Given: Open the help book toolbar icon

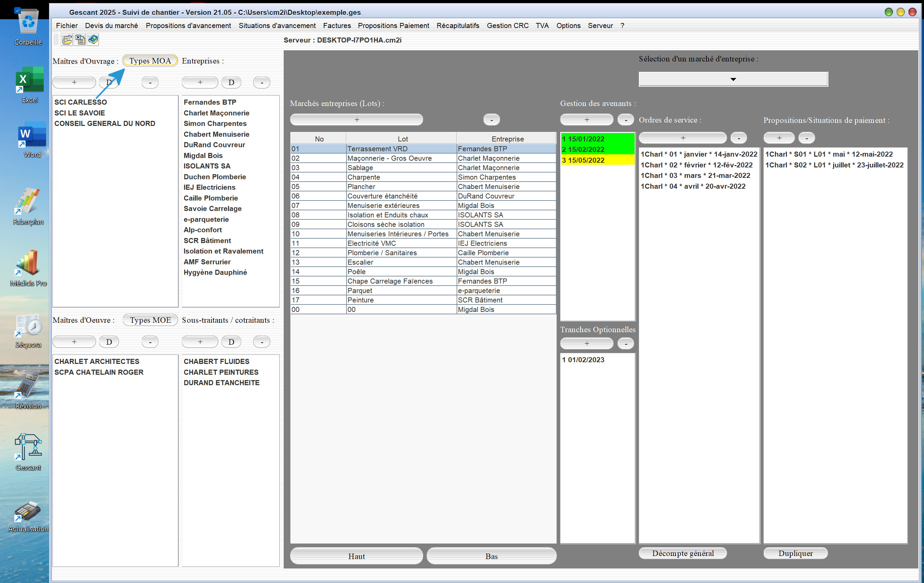Looking at the screenshot, I should [x=93, y=39].
